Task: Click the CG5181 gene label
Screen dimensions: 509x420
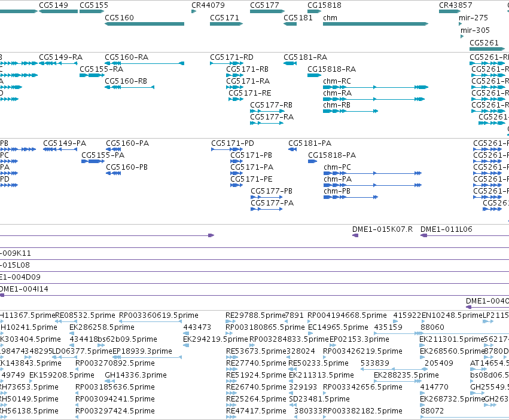Action: [298, 18]
